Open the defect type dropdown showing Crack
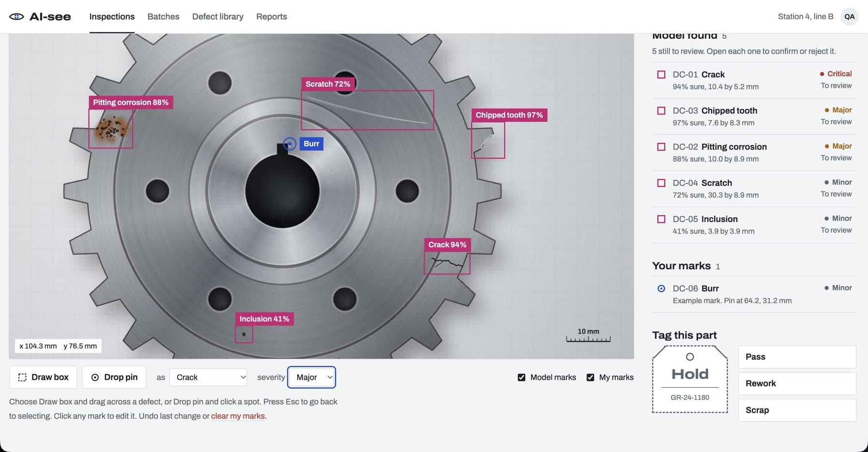This screenshot has width=868, height=452. 208,377
